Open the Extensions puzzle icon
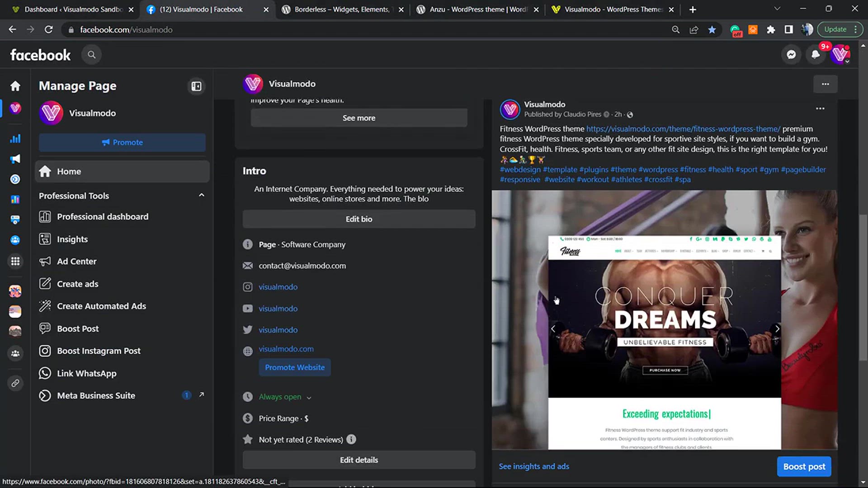This screenshot has height=488, width=868. (x=771, y=29)
